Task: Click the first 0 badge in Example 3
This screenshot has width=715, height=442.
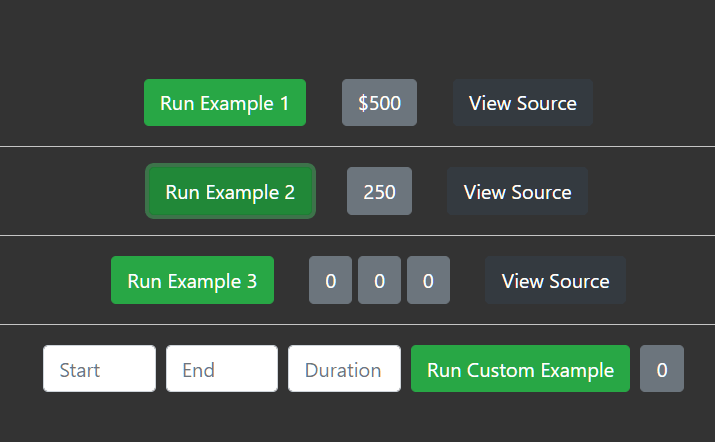Action: coord(330,281)
